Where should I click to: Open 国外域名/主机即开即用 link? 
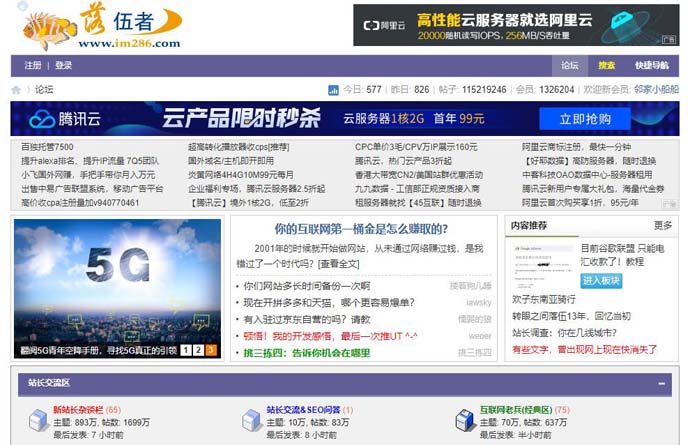point(231,161)
